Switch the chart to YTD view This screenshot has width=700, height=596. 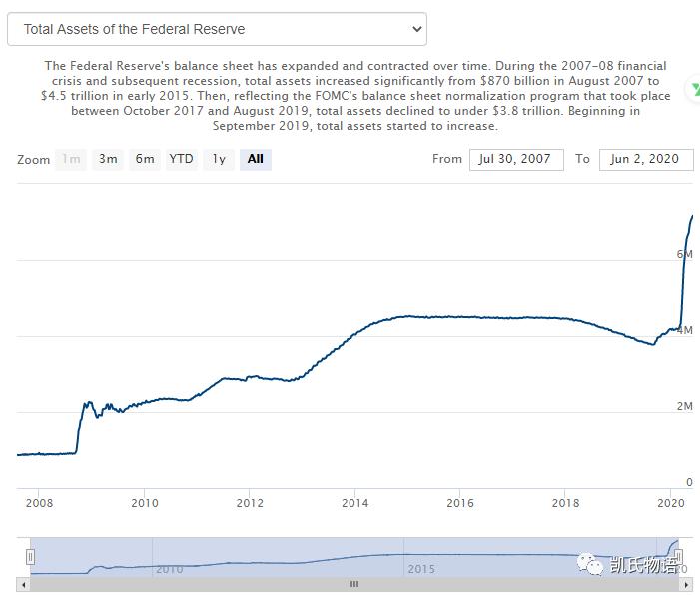pos(182,159)
